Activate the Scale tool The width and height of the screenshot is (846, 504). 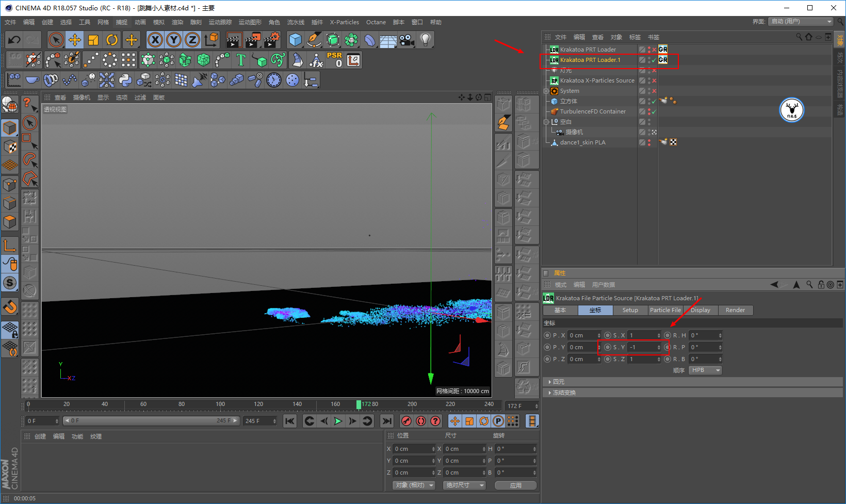coord(93,40)
